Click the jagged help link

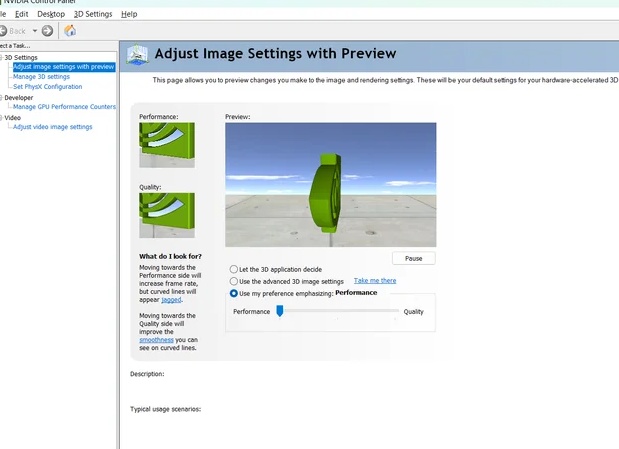(x=171, y=300)
